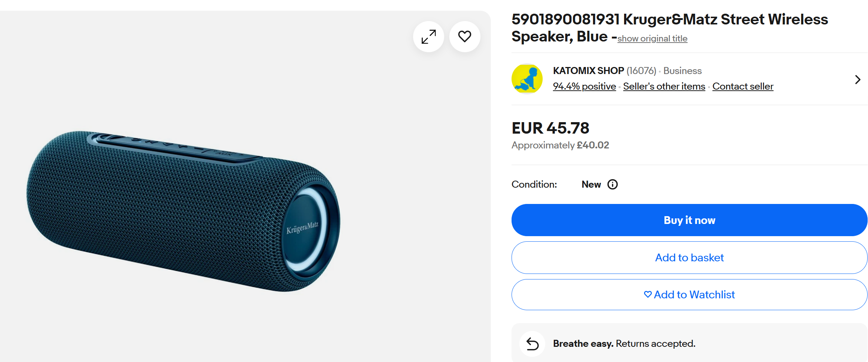Click the Breathe easy returns accepted text
Viewport: 868px width, 362px height.
pyautogui.click(x=624, y=344)
